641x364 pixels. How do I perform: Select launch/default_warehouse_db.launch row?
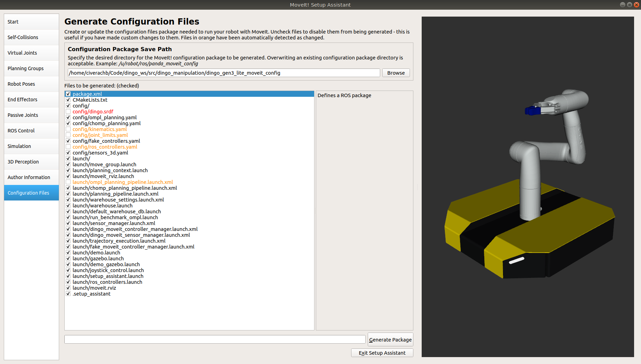189,212
